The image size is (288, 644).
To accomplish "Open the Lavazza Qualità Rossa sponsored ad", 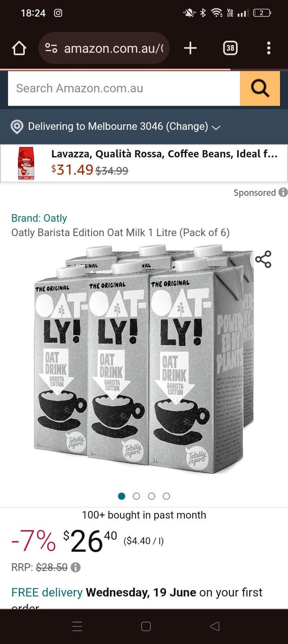I will [x=144, y=163].
